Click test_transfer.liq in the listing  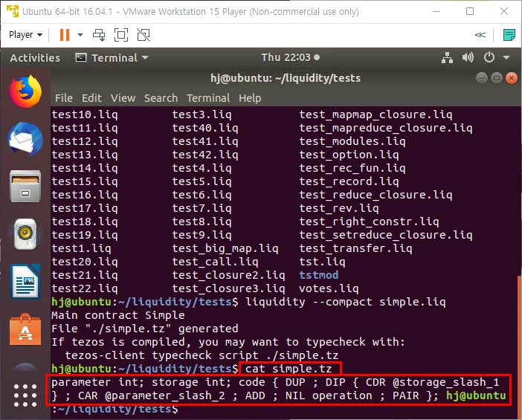click(355, 248)
